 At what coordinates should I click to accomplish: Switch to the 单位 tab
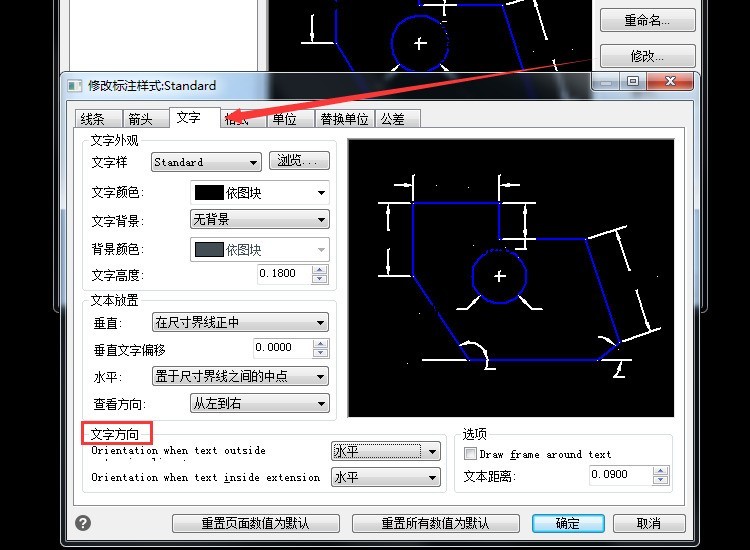(291, 119)
